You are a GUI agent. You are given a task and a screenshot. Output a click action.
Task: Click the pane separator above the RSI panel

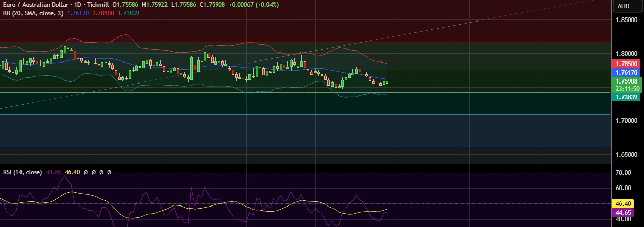point(307,164)
